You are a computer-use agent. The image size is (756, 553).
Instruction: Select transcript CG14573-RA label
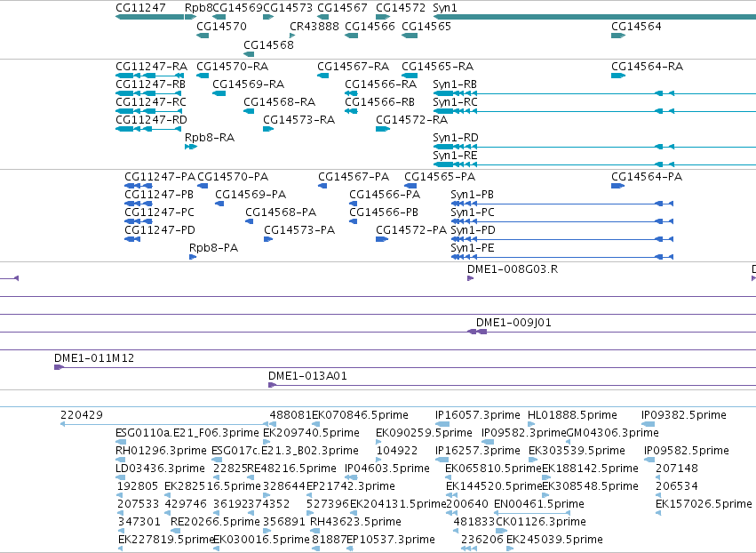point(298,120)
